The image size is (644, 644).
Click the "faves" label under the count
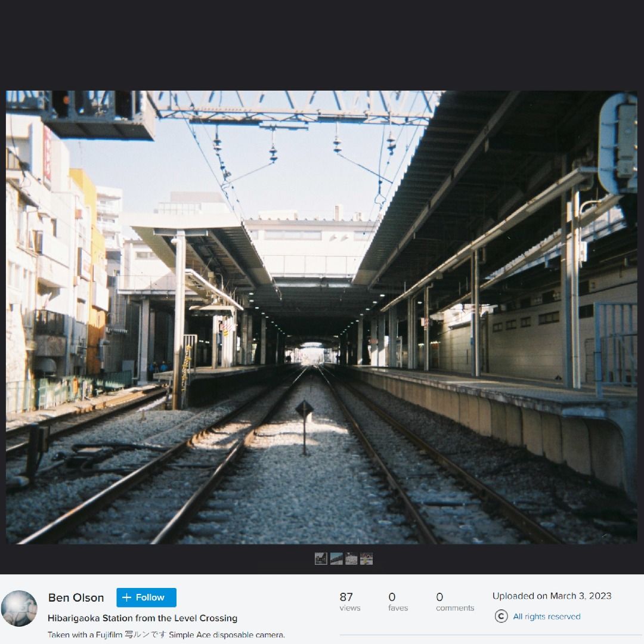point(398,608)
